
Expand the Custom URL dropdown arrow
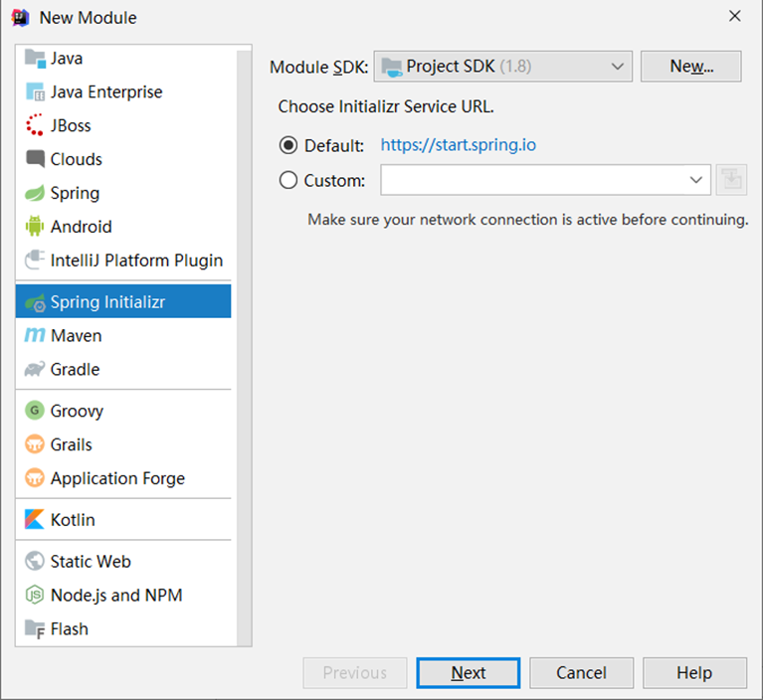[x=695, y=180]
